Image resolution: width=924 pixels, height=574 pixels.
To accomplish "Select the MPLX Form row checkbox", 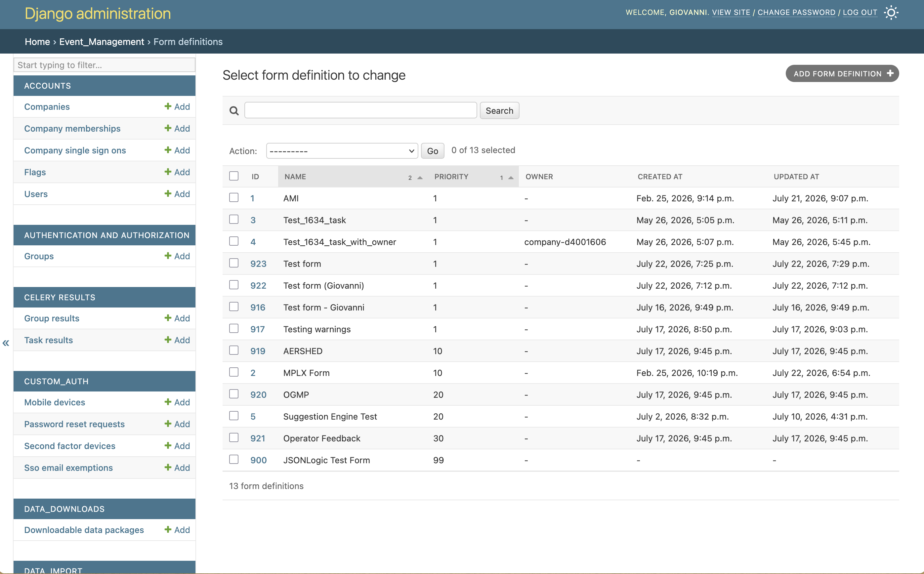I will pos(234,372).
